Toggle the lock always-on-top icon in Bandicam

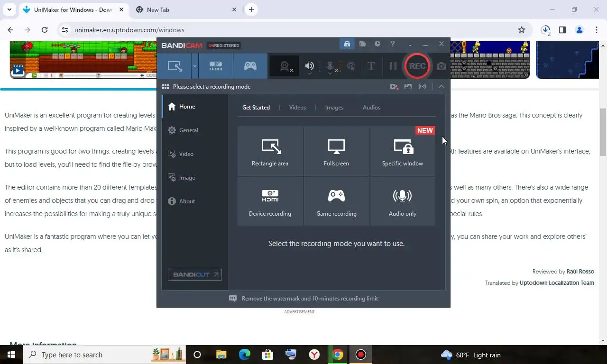click(347, 44)
